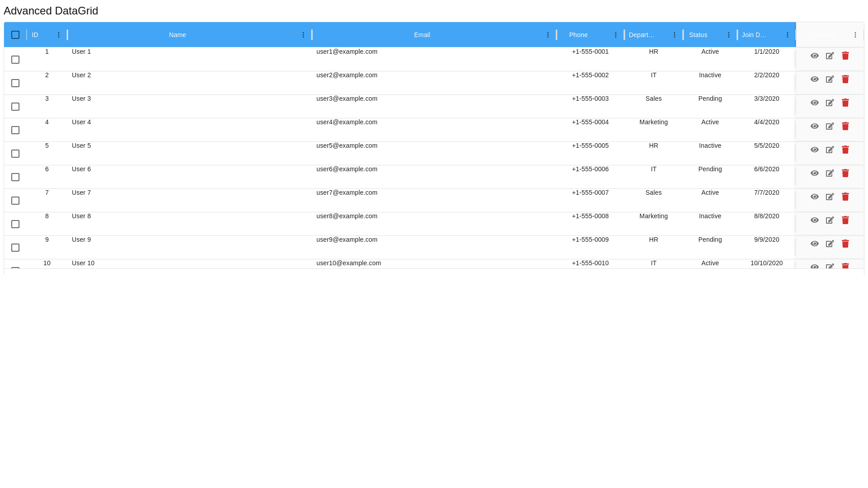The width and height of the screenshot is (868, 488).
Task: Click the Join Date column header
Action: click(754, 35)
